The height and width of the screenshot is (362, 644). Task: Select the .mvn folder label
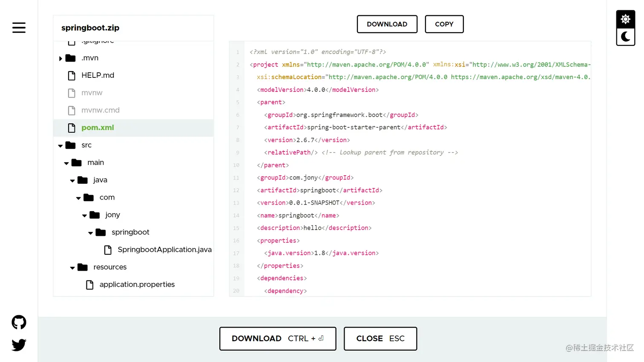click(90, 58)
